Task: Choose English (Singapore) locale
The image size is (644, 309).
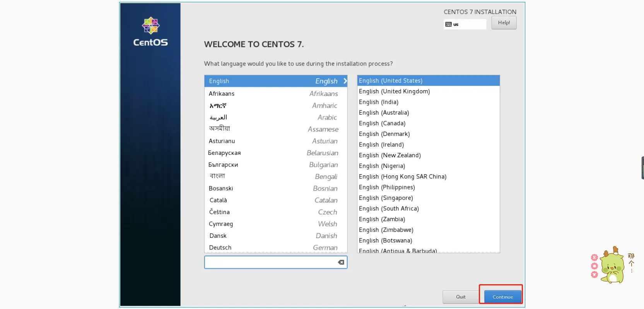Action: coord(429,198)
